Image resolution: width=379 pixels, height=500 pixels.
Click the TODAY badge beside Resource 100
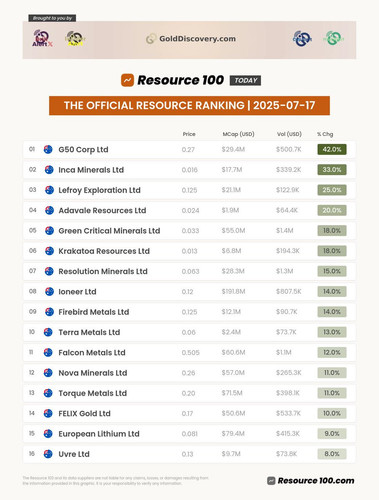pyautogui.click(x=245, y=80)
